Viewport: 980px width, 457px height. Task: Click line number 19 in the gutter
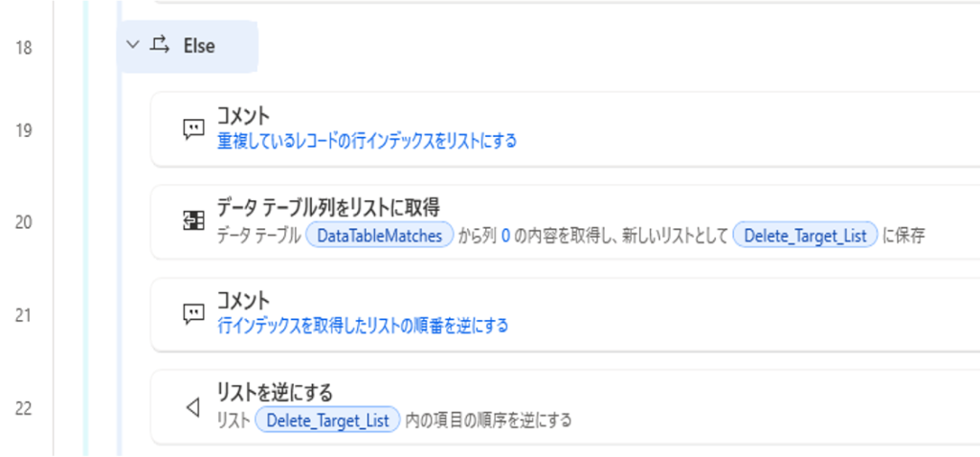point(24,130)
